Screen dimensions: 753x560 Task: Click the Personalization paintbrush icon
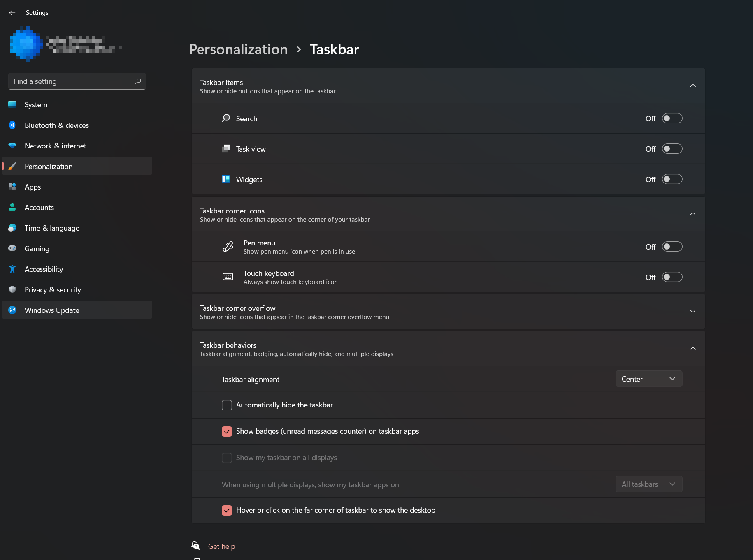12,166
